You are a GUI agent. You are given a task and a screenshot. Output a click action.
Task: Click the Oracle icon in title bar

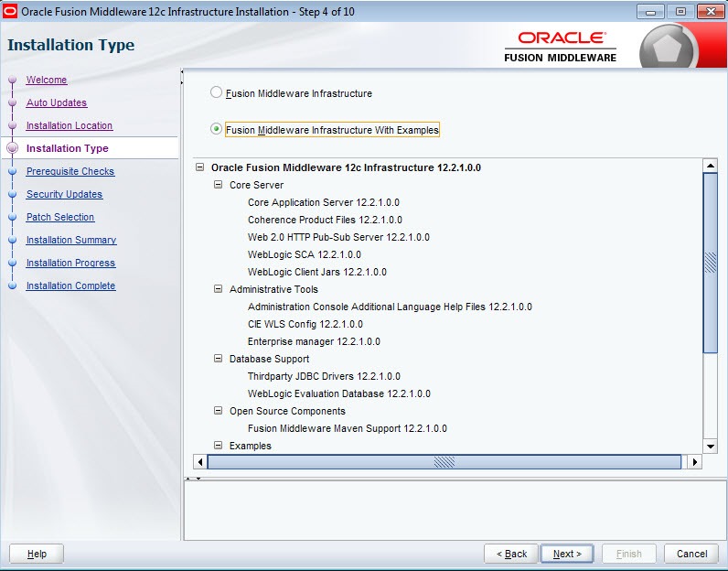click(9, 11)
